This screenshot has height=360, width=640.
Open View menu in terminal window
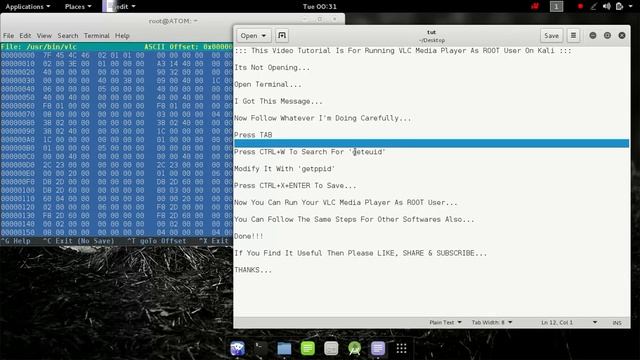[x=44, y=36]
